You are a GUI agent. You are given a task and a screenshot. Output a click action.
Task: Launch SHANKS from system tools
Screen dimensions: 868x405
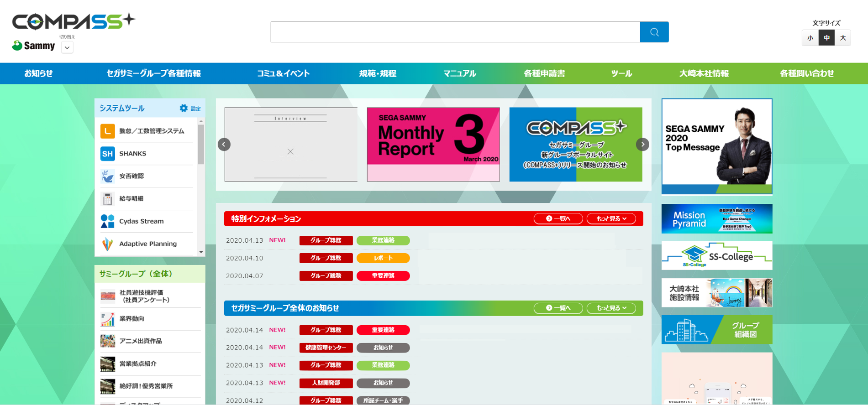tap(107, 154)
